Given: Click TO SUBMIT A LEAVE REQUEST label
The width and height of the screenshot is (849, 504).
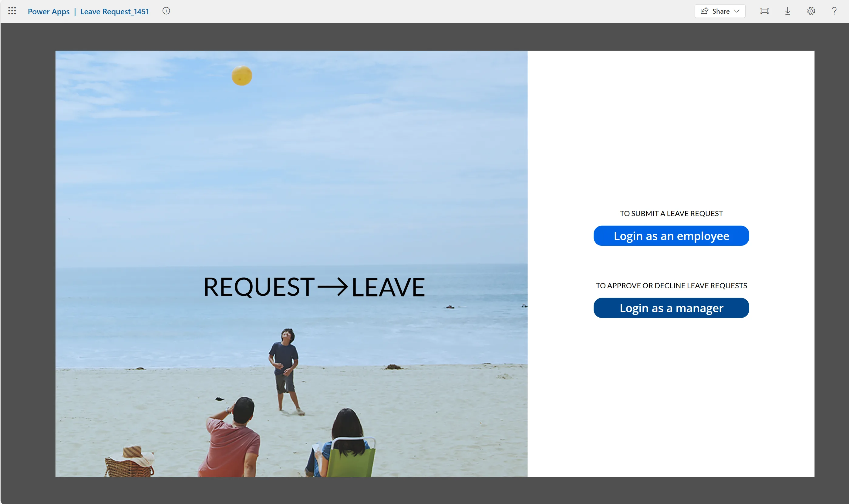Looking at the screenshot, I should tap(671, 213).
